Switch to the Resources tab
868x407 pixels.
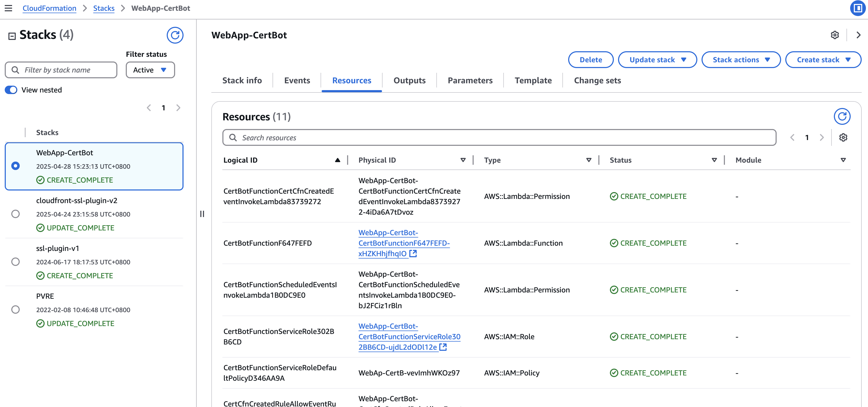[352, 81]
